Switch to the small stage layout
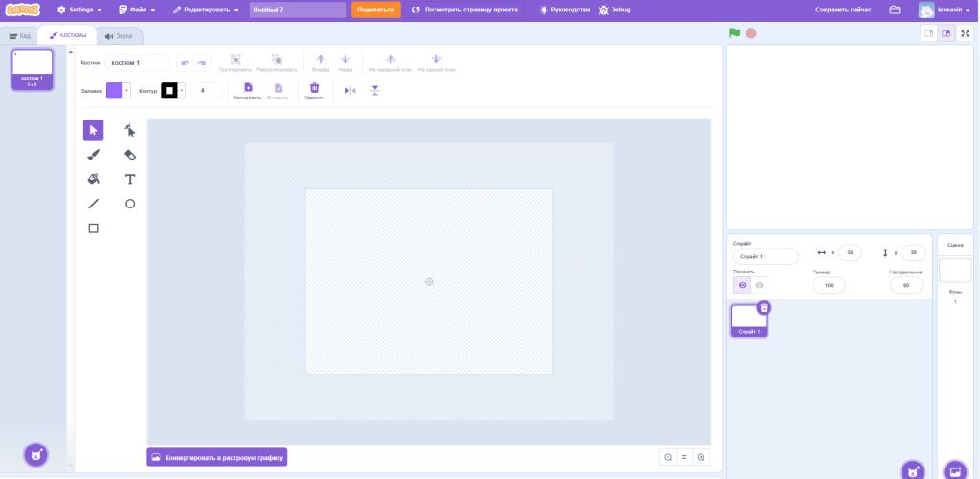 928,33
